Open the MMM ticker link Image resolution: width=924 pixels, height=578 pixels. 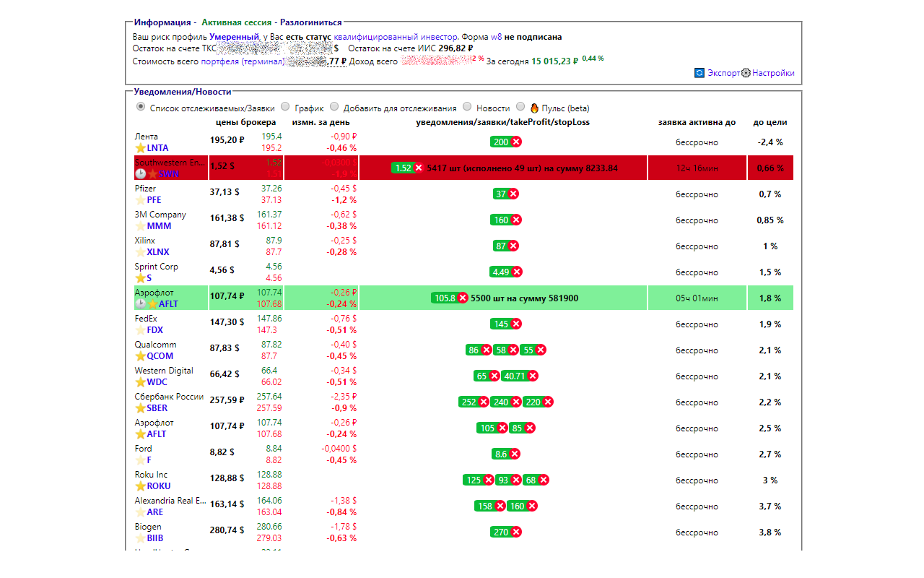click(x=159, y=226)
